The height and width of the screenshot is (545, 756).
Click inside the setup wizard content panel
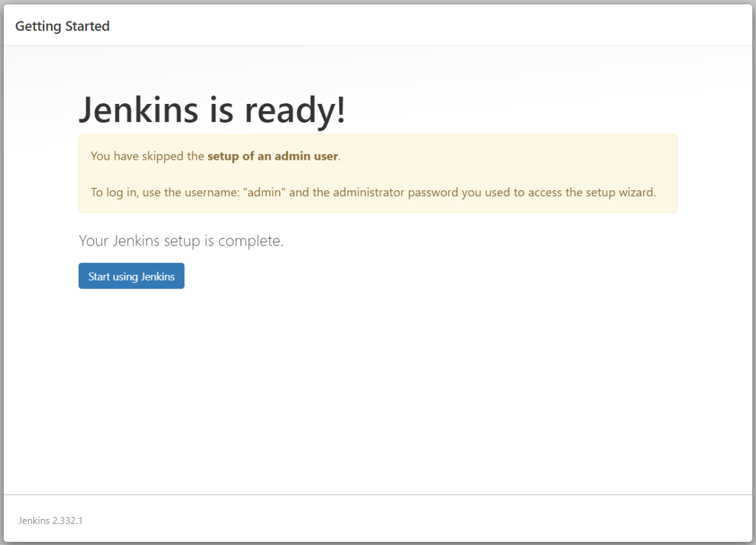(x=377, y=357)
